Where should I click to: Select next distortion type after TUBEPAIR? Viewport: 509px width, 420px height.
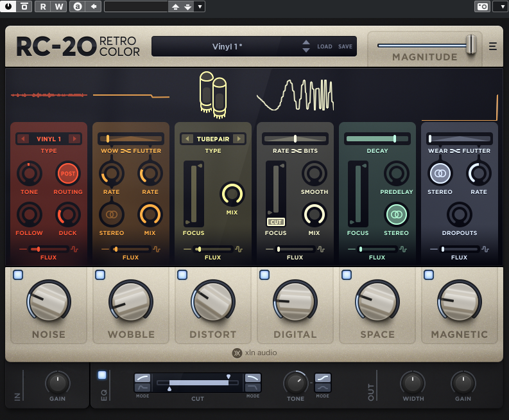click(239, 139)
